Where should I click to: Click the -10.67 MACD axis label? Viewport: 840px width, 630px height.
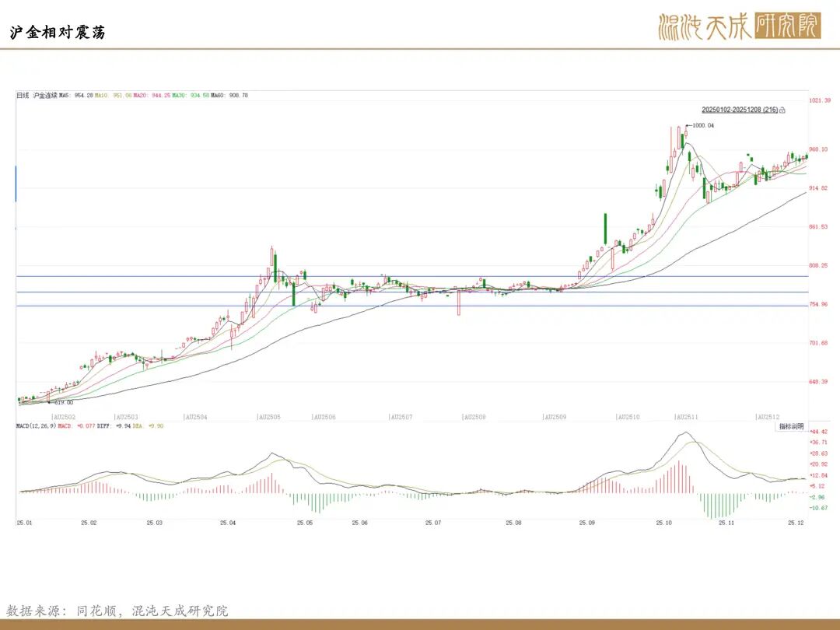[818, 508]
